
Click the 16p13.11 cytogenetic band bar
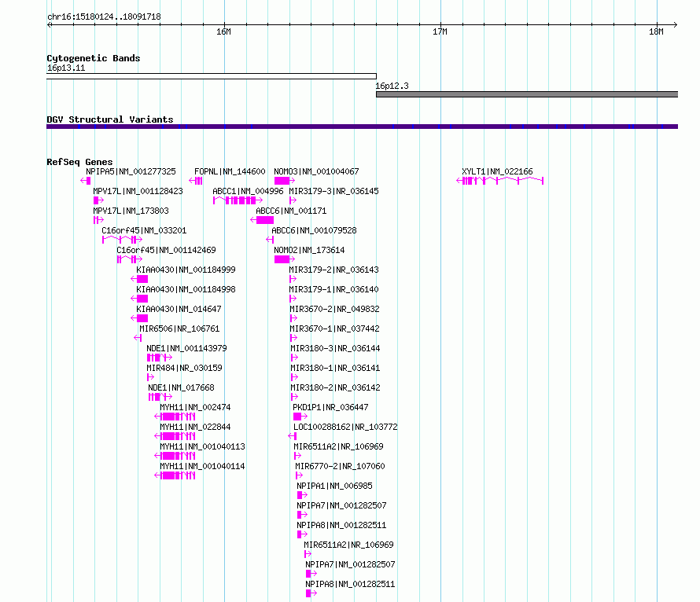(212, 76)
